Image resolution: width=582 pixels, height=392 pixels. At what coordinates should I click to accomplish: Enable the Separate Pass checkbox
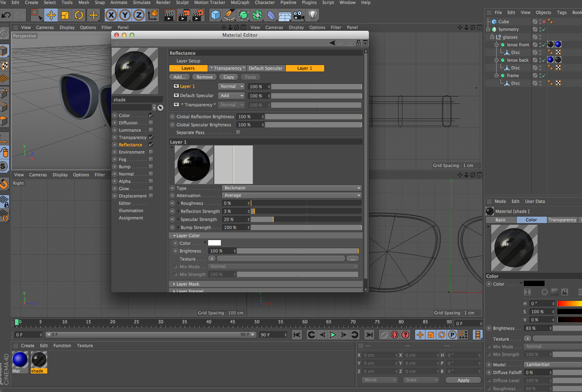pyautogui.click(x=238, y=132)
